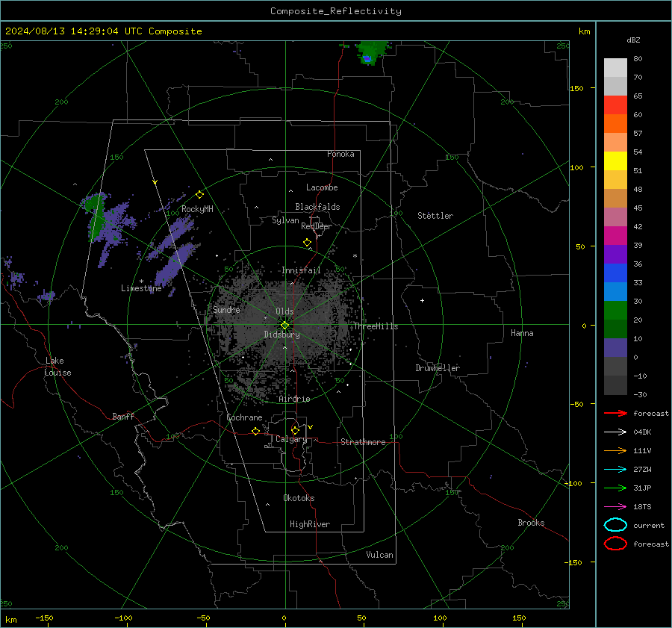Click the Limestone label
672x628 pixels.
[x=141, y=288]
